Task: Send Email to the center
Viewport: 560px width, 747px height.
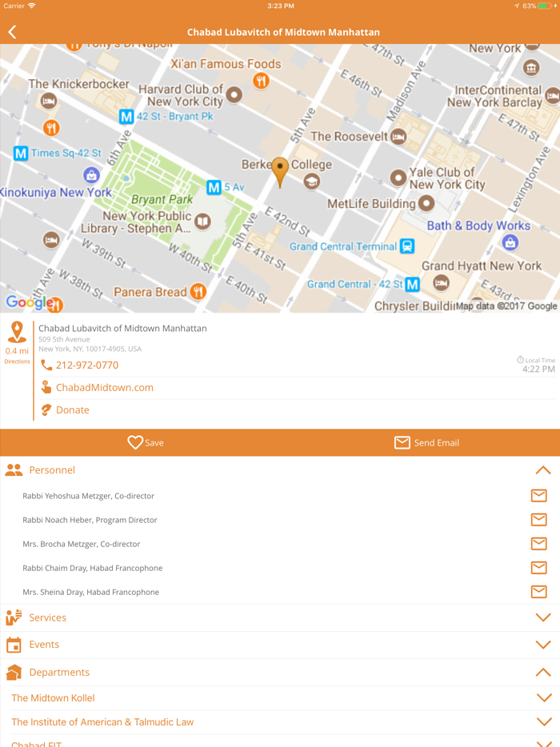Action: pos(426,442)
